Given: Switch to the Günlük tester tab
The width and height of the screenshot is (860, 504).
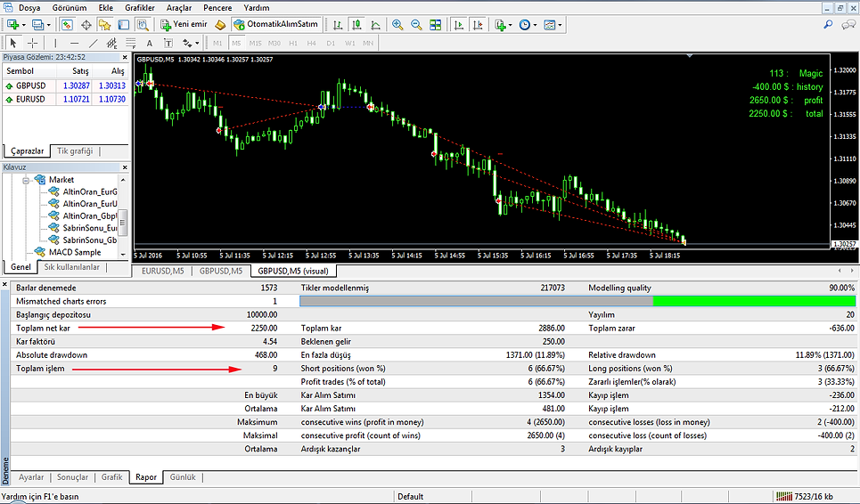Looking at the screenshot, I should pos(183,477).
